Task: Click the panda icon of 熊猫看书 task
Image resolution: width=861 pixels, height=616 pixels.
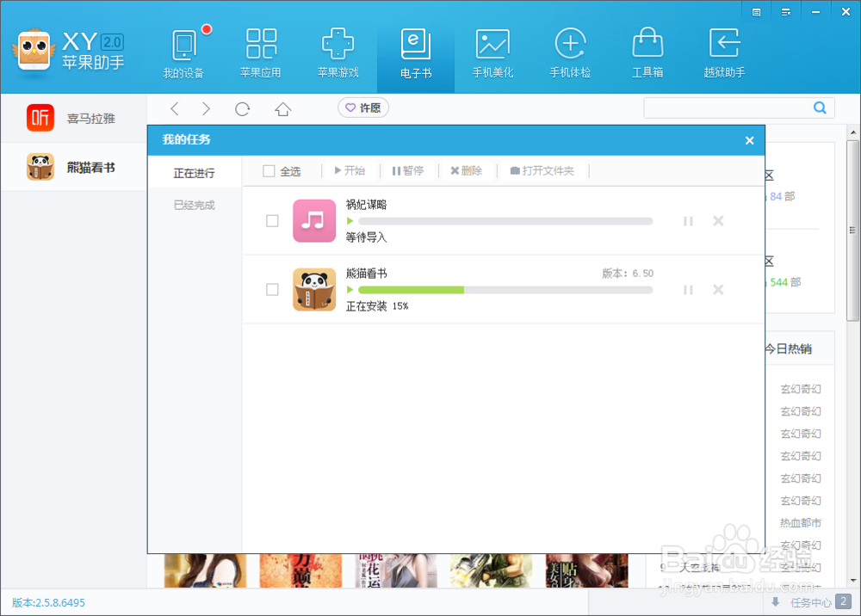Action: 314,289
